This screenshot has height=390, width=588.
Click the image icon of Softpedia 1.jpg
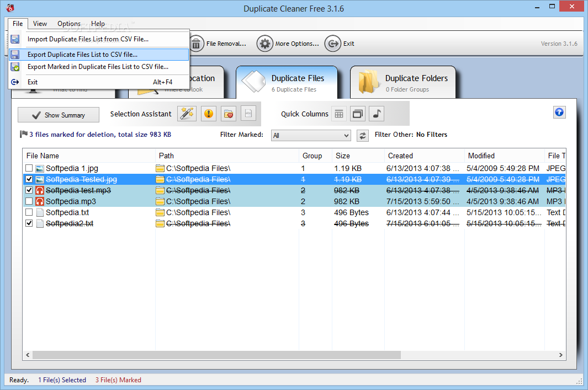(40, 169)
